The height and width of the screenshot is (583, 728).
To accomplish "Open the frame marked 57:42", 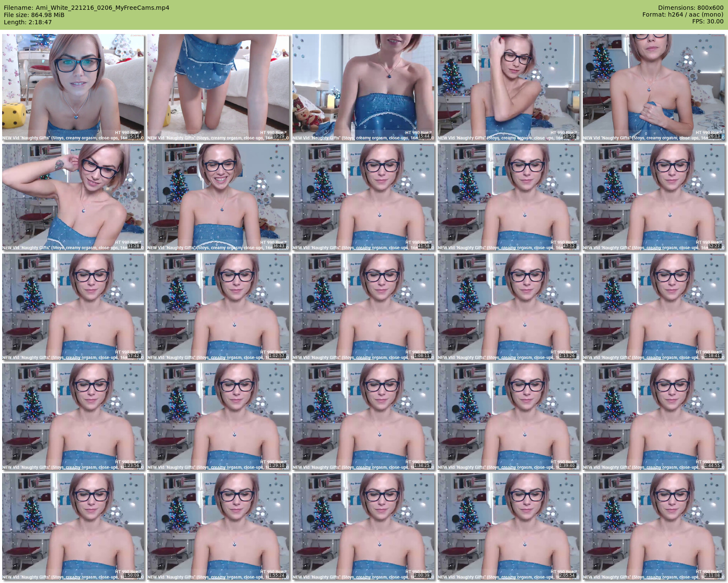I will point(73,307).
